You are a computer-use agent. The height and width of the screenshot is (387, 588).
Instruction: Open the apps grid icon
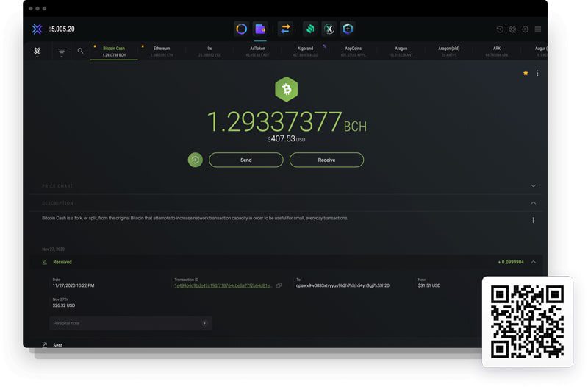[x=538, y=29]
